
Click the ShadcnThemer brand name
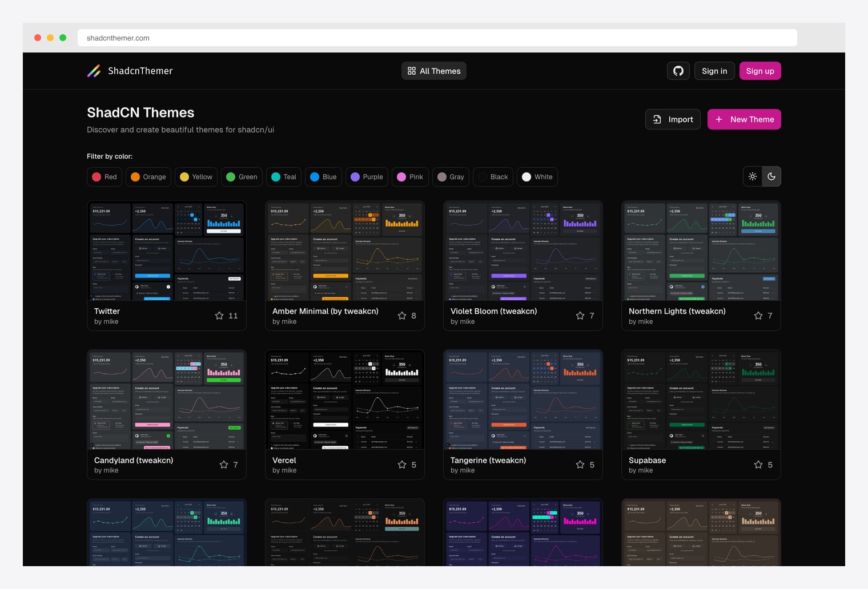(140, 71)
